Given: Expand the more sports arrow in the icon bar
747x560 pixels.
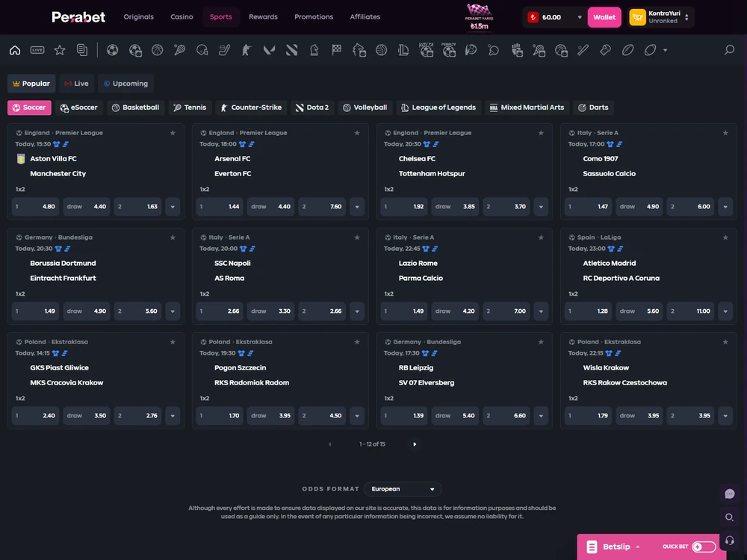Looking at the screenshot, I should [665, 50].
